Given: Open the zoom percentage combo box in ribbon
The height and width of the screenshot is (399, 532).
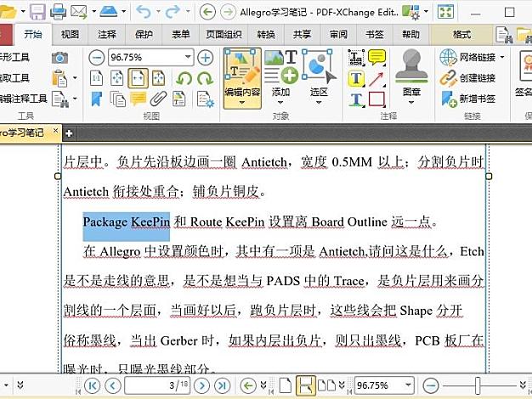Looking at the screenshot, I should point(151,57).
